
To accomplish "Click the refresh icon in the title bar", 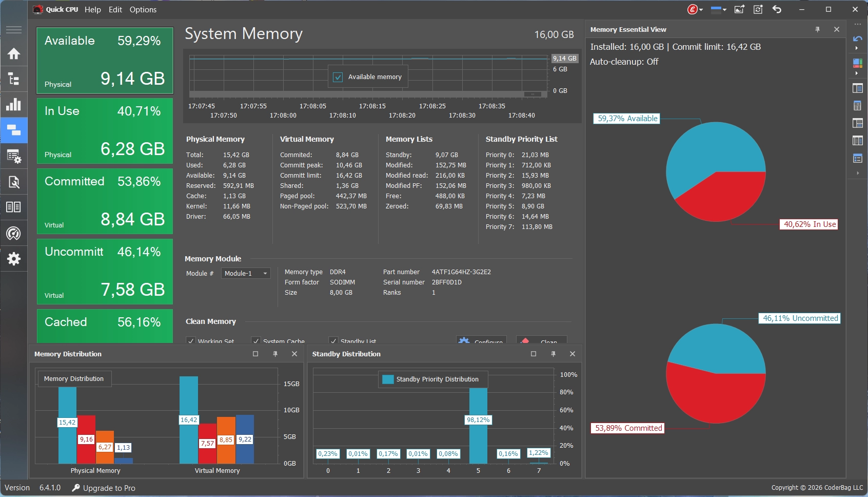I will [x=758, y=9].
